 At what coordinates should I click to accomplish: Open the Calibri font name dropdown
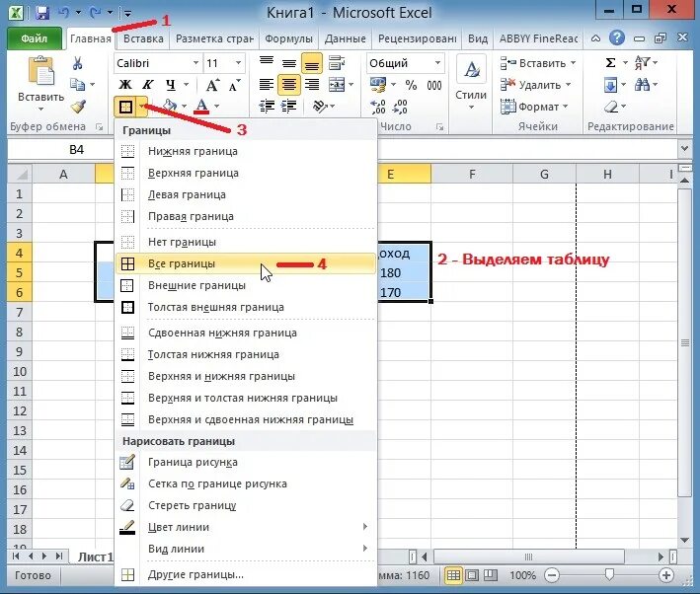click(195, 63)
